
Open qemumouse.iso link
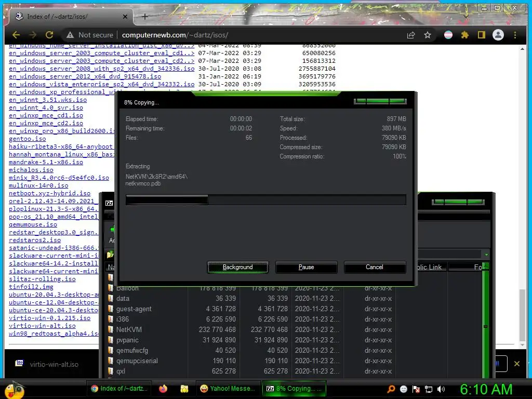pos(33,224)
